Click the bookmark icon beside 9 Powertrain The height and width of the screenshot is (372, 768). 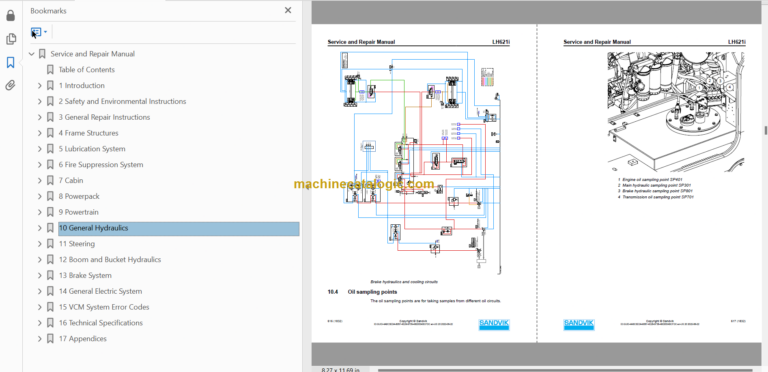50,212
